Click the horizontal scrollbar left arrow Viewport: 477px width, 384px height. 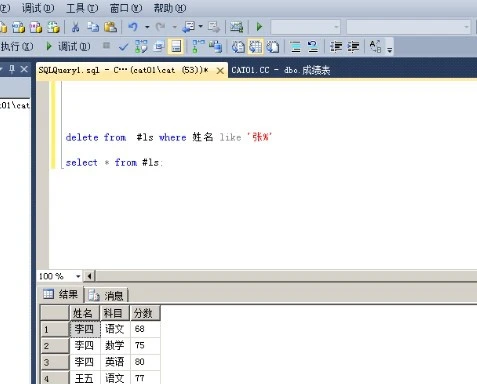click(x=89, y=276)
